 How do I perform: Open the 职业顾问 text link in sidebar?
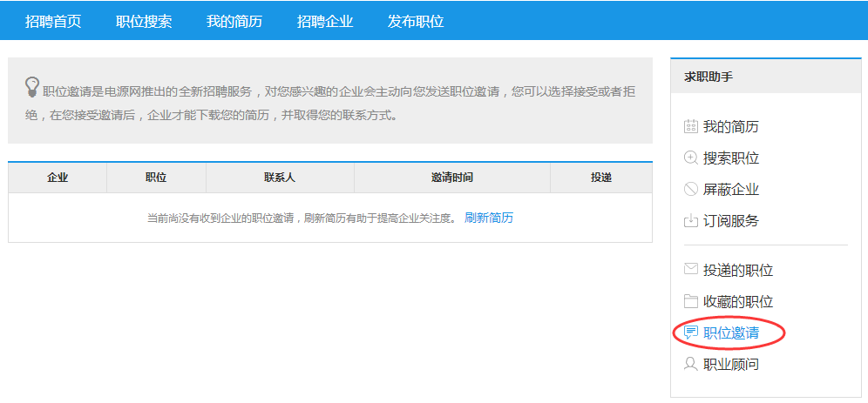click(731, 364)
